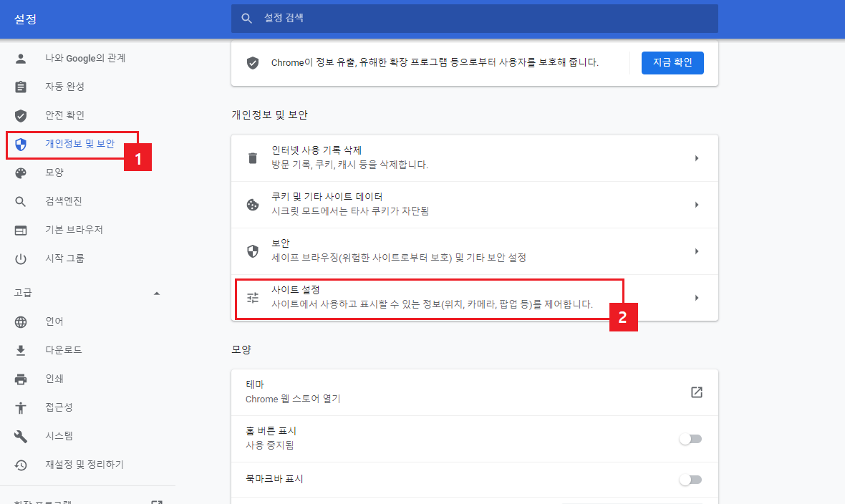Click the shield icon in the safety check card
Image resolution: width=845 pixels, height=504 pixels.
tap(252, 63)
